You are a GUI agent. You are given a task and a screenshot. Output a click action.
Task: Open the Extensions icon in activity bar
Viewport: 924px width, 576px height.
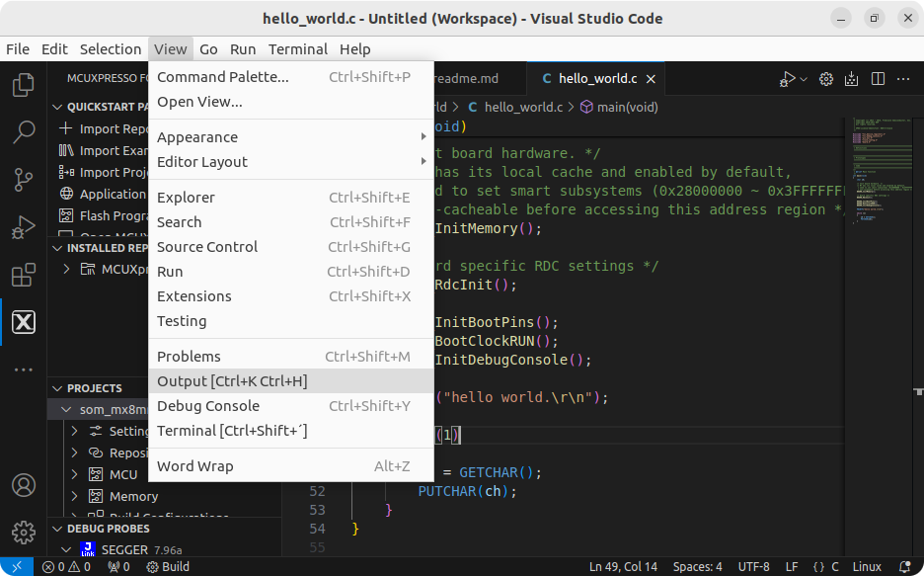(23, 276)
